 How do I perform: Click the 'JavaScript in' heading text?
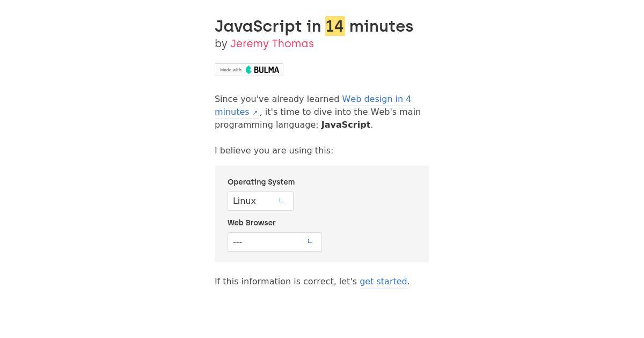click(x=268, y=26)
